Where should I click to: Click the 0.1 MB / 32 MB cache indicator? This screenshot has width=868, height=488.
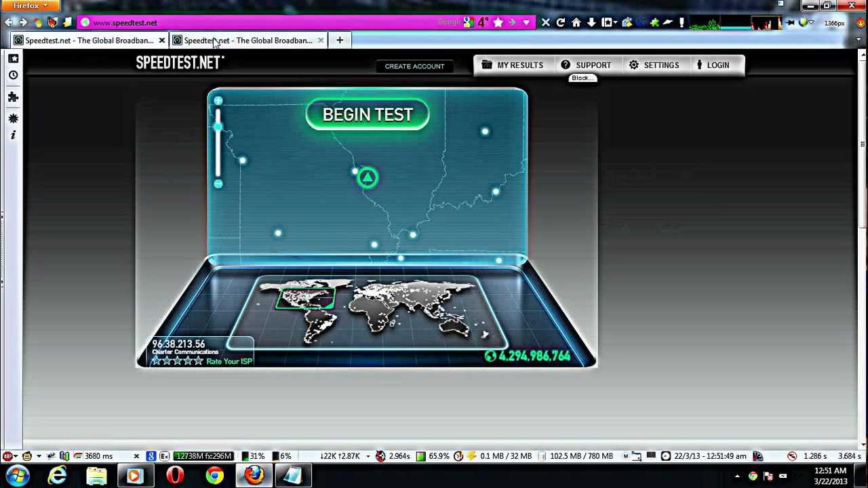click(x=506, y=456)
